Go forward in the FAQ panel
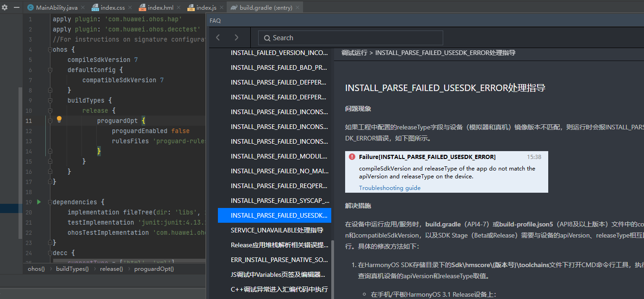This screenshot has width=644, height=299. tap(236, 38)
